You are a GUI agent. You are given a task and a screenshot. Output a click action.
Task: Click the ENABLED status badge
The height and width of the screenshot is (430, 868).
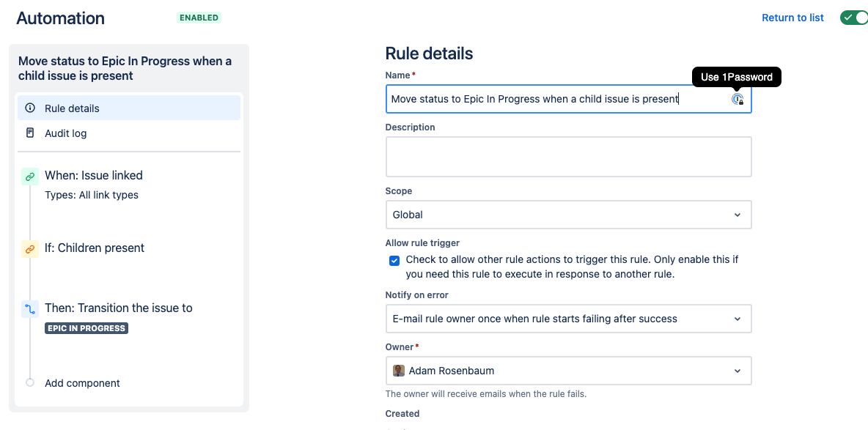pyautogui.click(x=199, y=18)
